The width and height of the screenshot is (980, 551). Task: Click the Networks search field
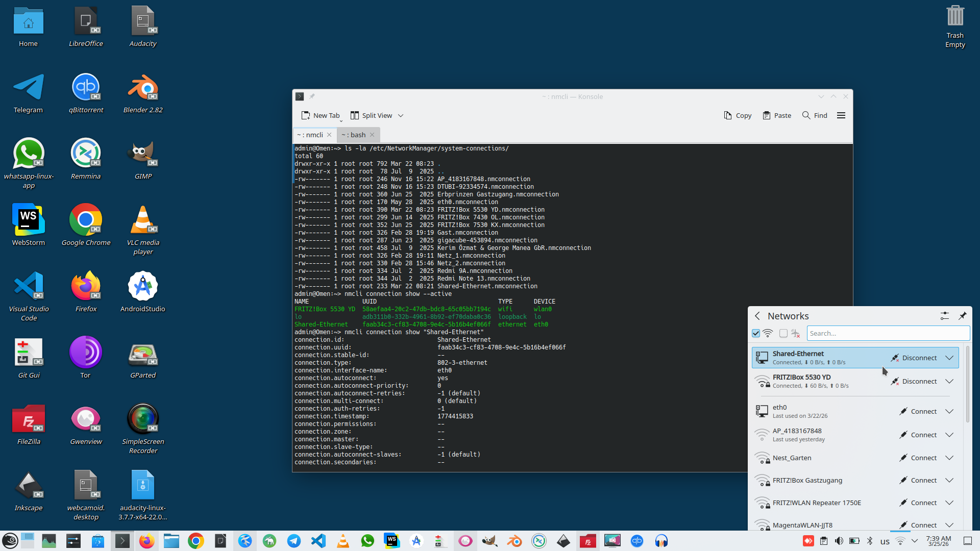888,333
